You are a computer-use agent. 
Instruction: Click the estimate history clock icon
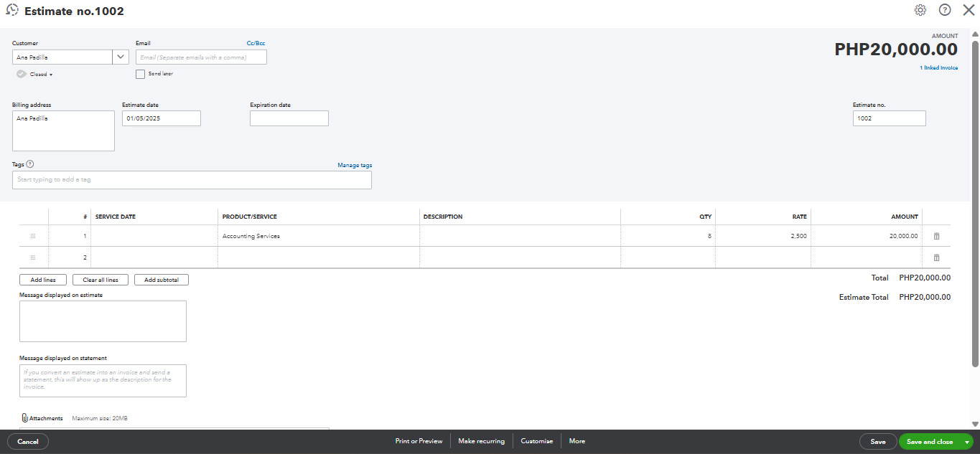(x=12, y=11)
